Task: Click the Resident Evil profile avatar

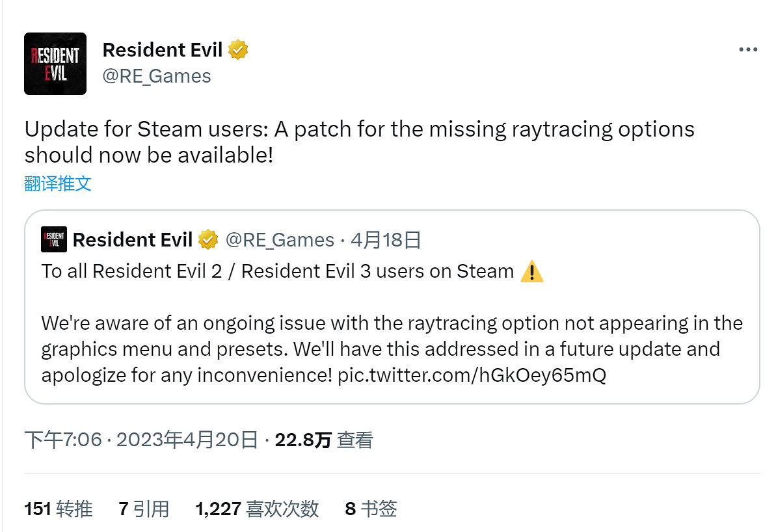Action: tap(55, 64)
